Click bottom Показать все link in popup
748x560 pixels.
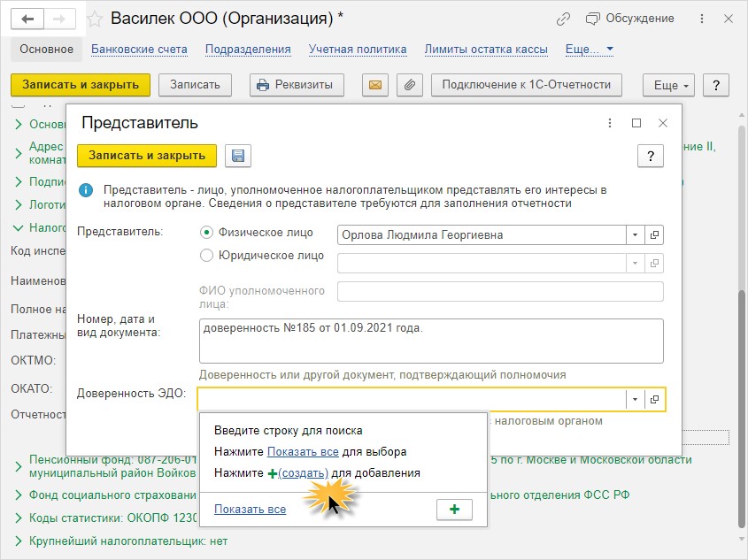tap(250, 510)
